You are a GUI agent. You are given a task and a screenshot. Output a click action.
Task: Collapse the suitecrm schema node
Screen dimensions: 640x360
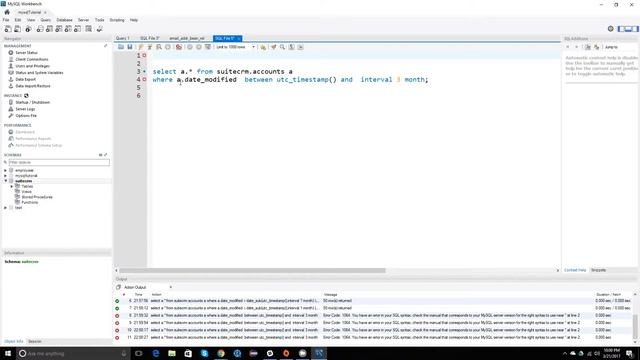(x=5, y=181)
